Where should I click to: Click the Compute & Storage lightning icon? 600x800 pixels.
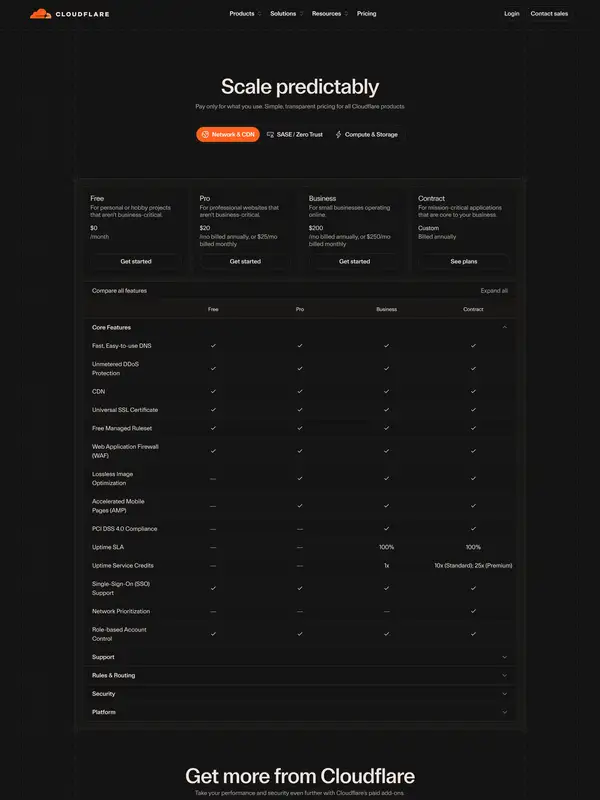click(338, 135)
